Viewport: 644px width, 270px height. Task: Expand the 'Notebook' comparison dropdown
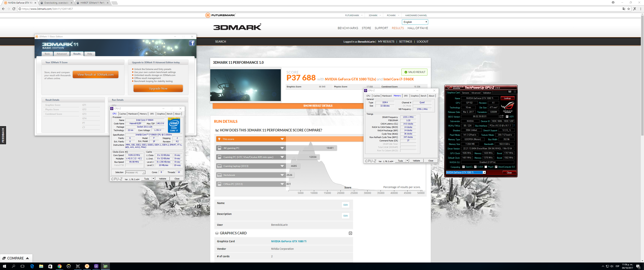pyautogui.click(x=282, y=175)
